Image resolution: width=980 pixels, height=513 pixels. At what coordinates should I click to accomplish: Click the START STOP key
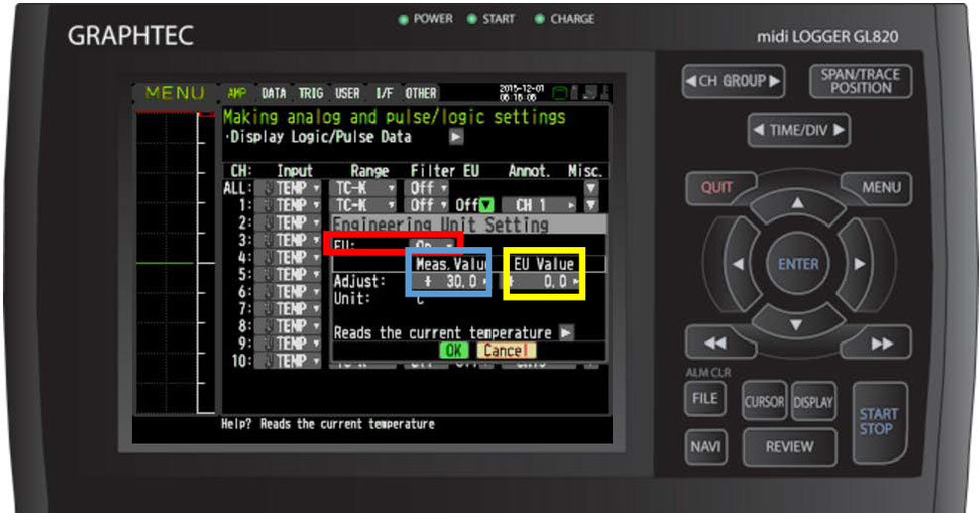pos(879,421)
